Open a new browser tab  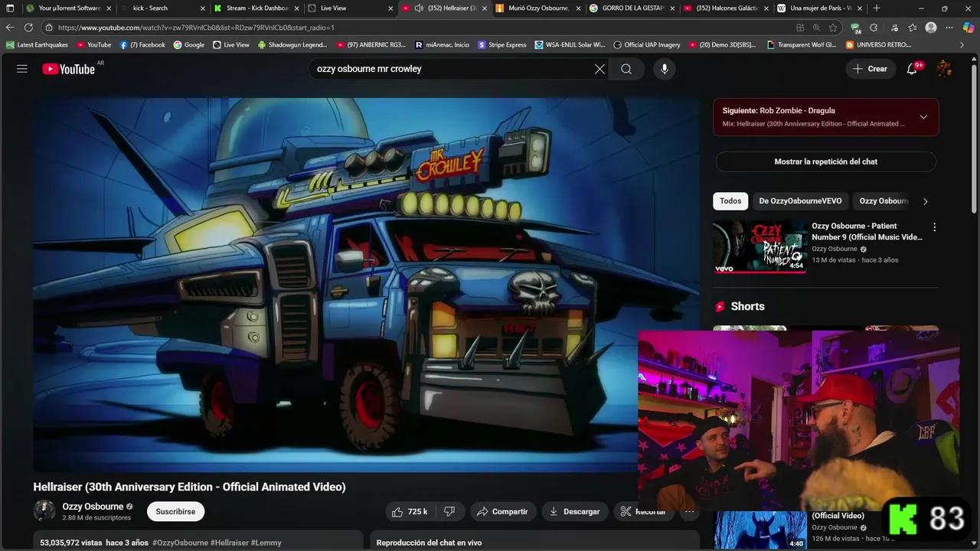tap(876, 8)
